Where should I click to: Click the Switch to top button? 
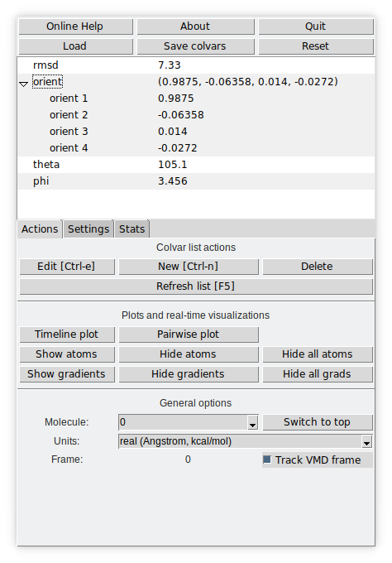tap(318, 422)
